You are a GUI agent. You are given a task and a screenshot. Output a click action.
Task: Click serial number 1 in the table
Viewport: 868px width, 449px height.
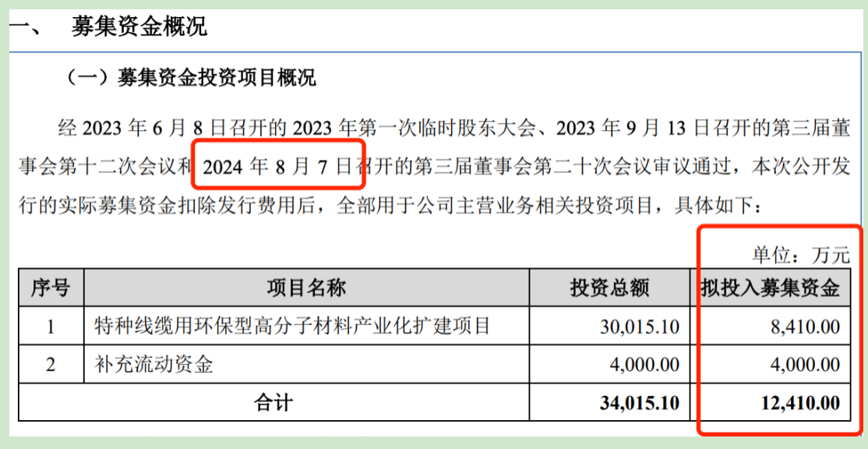coord(51,326)
